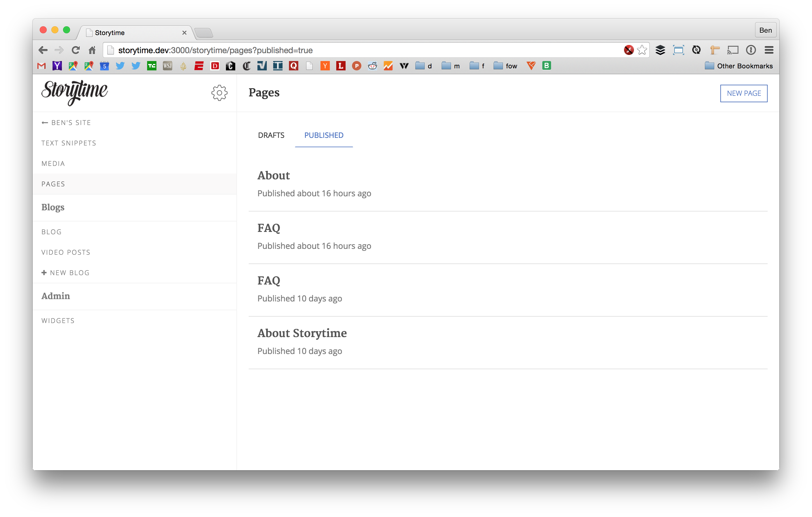Navigate to Blog section
The image size is (812, 517).
pos(51,232)
